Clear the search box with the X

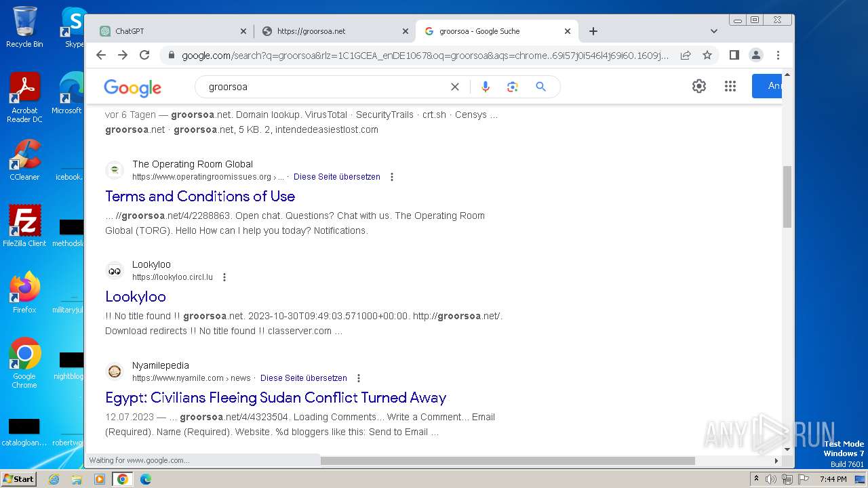455,87
